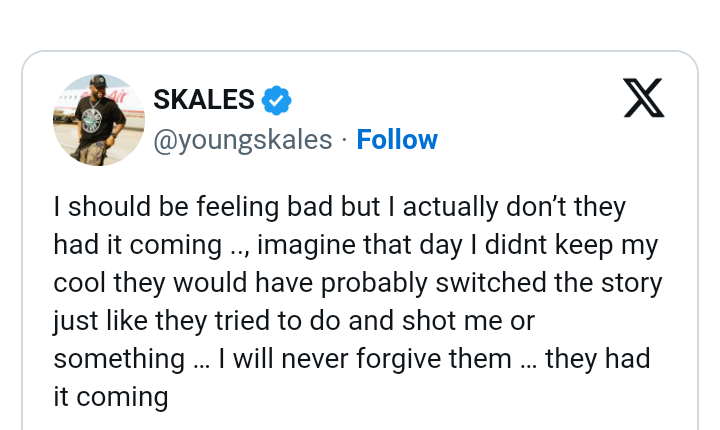Screen dimensions: 720x430
Task: Click the tweet's first line starting "I should"
Action: [x=340, y=207]
